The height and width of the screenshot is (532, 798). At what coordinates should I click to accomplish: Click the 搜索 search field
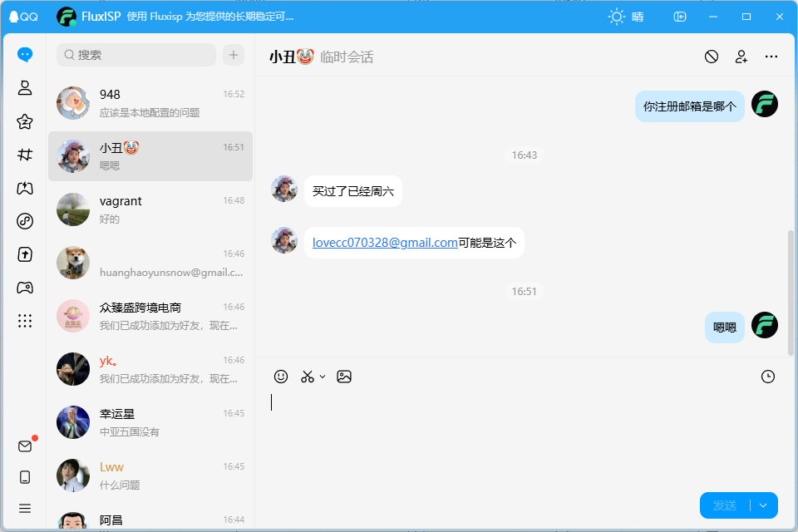pyautogui.click(x=136, y=55)
